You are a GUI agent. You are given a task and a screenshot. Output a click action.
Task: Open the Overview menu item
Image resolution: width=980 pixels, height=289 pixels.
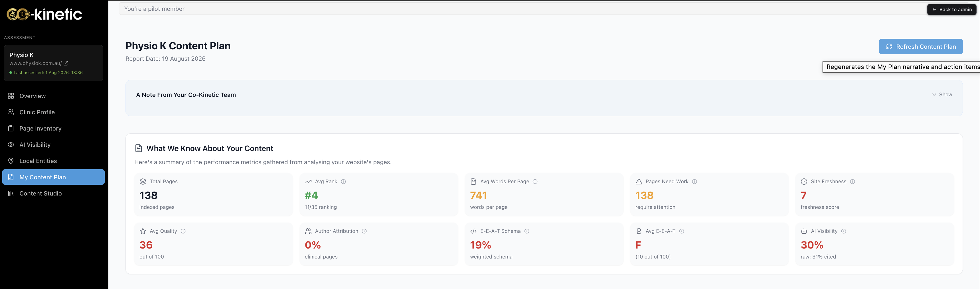[x=54, y=96]
